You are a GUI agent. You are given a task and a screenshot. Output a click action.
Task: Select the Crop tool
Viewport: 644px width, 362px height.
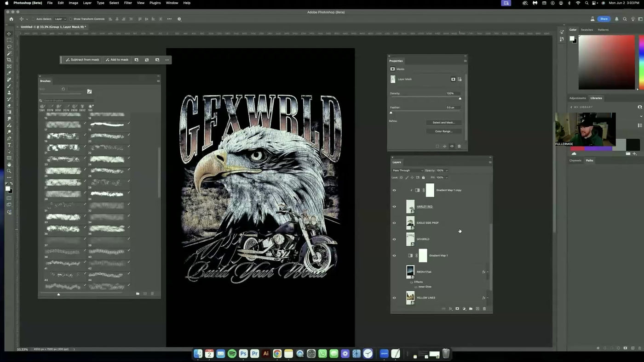coord(8,60)
